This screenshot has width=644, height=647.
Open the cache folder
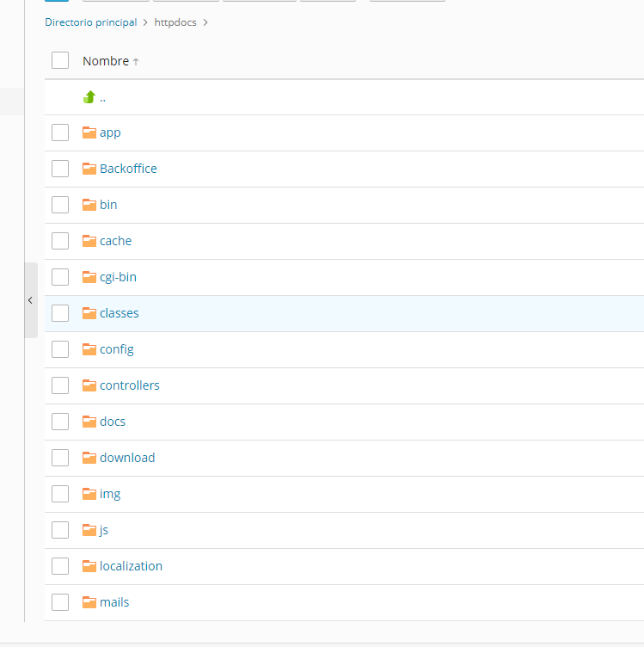[115, 241]
